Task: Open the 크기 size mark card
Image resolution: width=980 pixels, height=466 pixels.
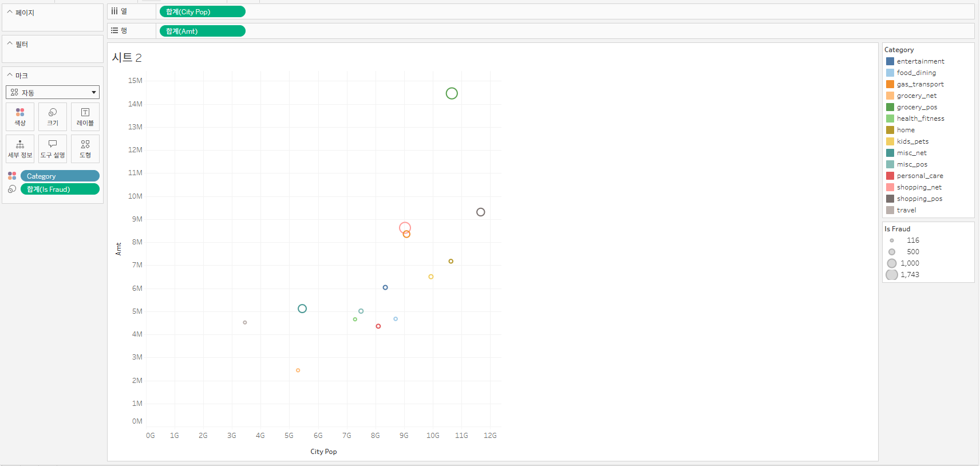Action: (x=53, y=117)
